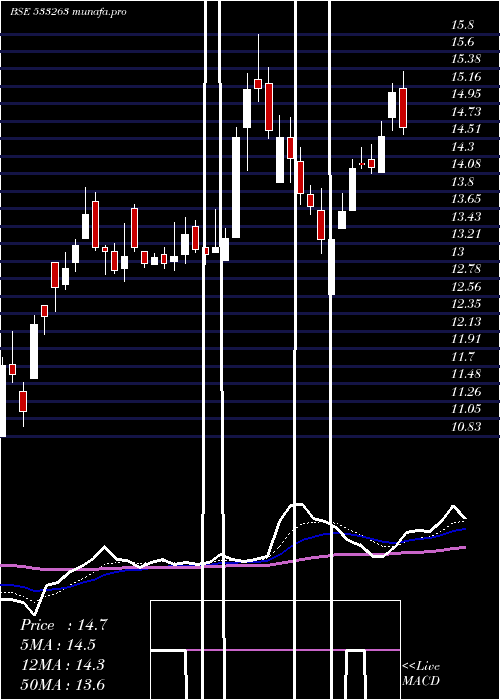This screenshot has width=500, height=700.
Task: Select the 12.13 price axis label
Action: pos(466,321)
